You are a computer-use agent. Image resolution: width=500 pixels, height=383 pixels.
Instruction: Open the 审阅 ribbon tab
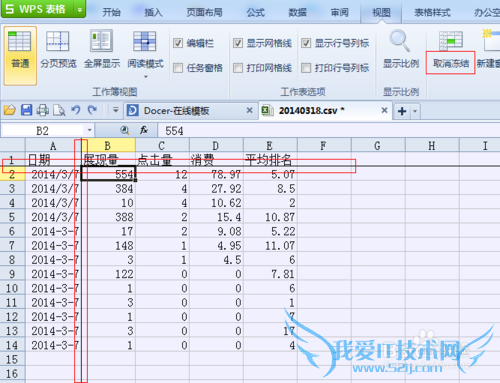(339, 13)
